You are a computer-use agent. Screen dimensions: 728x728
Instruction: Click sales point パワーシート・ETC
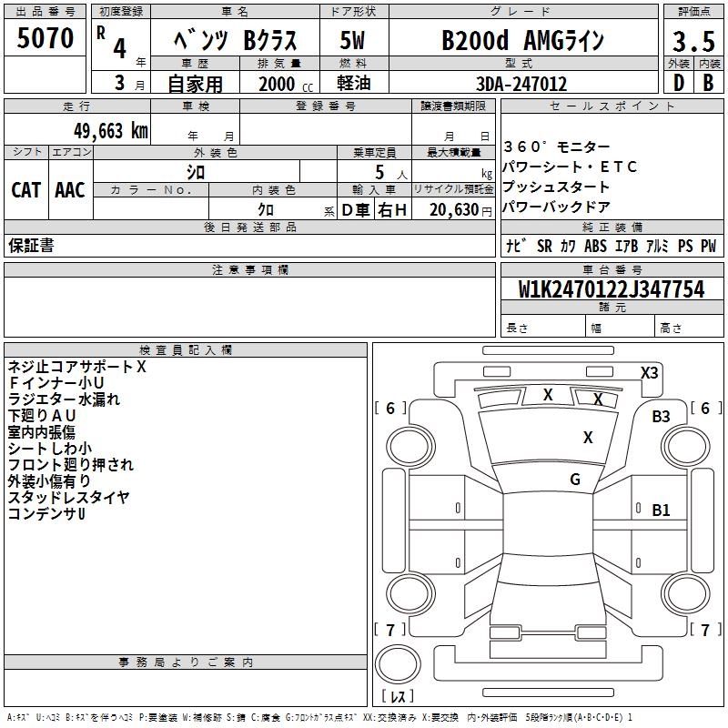click(x=571, y=167)
